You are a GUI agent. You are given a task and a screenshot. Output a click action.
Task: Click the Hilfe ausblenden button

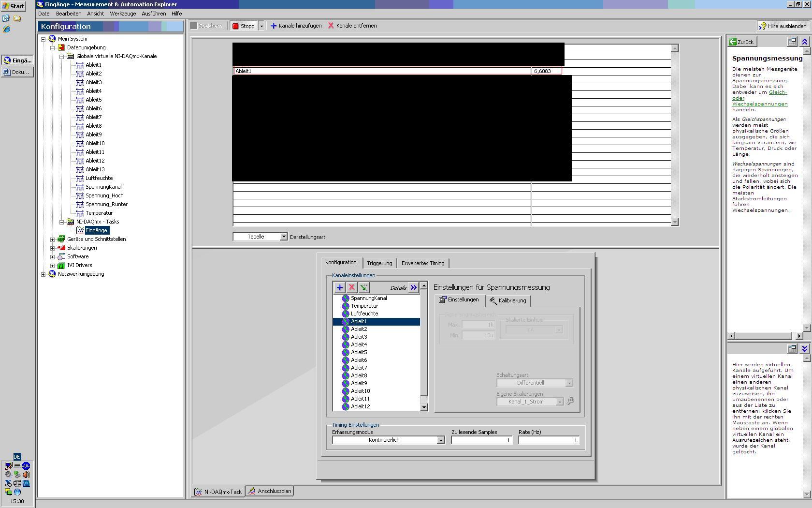(x=783, y=26)
